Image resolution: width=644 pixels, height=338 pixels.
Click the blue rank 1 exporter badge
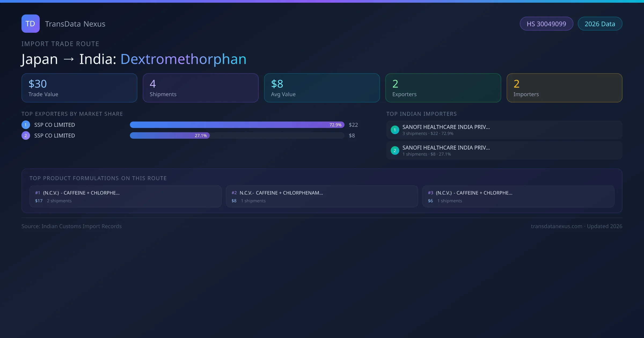pos(26,125)
